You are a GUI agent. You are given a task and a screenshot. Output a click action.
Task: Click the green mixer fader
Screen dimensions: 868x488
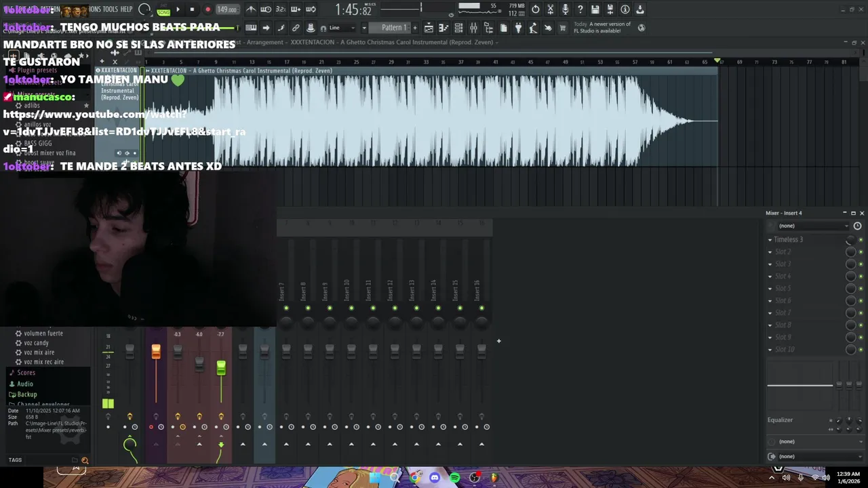(221, 368)
